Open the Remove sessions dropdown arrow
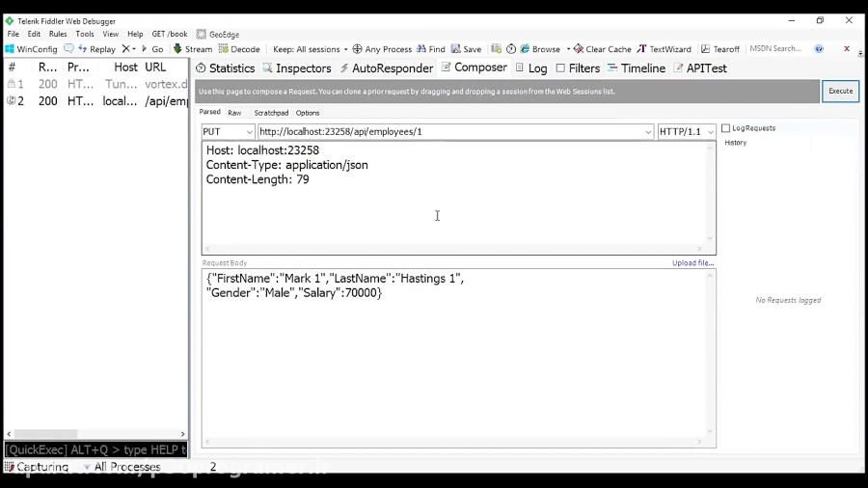 coord(134,48)
